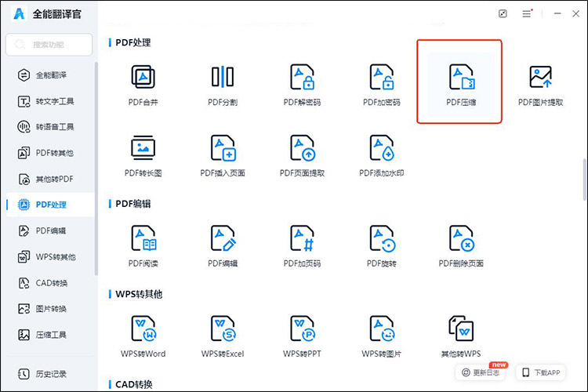Open the PDF压缩 compress tool
The image size is (588, 392).
tap(461, 85)
